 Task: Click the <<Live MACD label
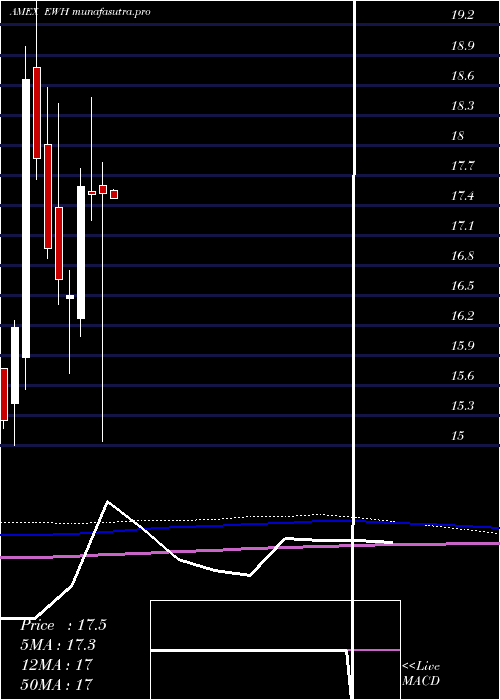pyautogui.click(x=421, y=674)
